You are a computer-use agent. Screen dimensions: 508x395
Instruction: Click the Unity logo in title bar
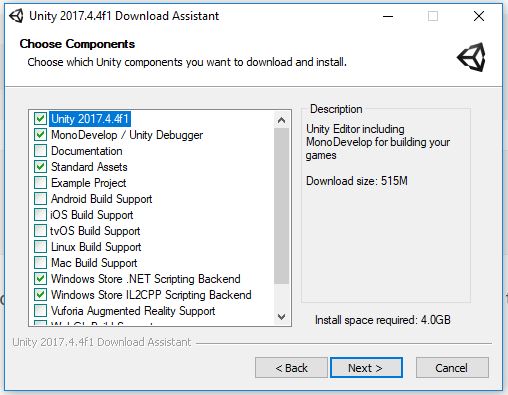16,16
